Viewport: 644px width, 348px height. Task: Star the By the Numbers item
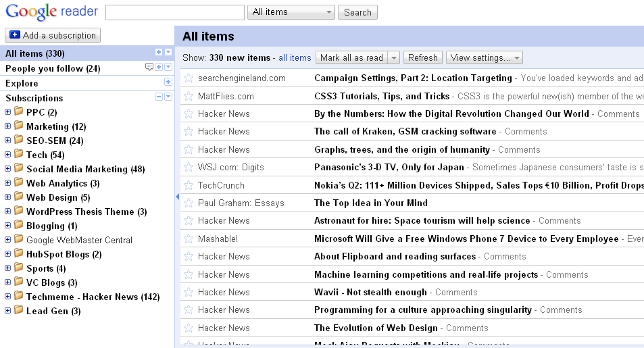pos(189,114)
